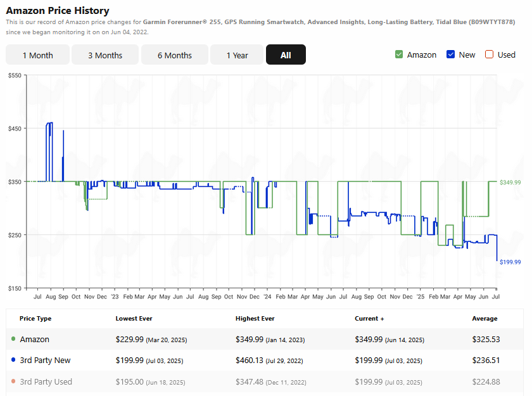Click the '23 year marker on x-axis

pos(115,297)
